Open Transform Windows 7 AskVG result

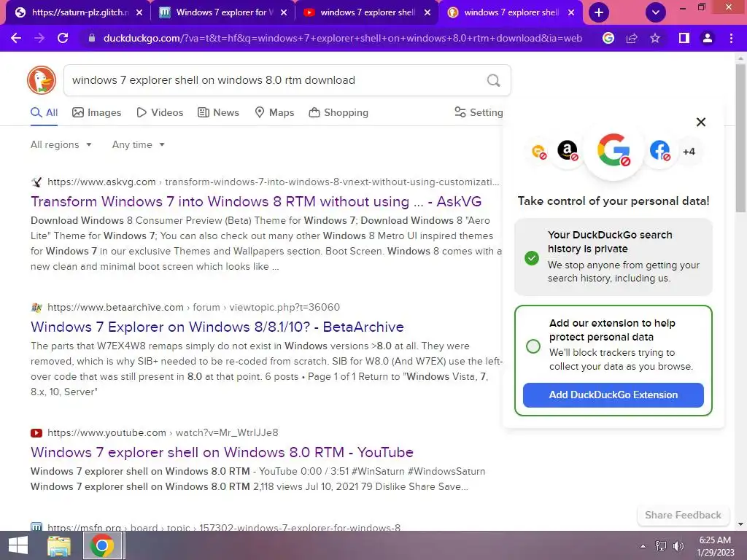(256, 201)
